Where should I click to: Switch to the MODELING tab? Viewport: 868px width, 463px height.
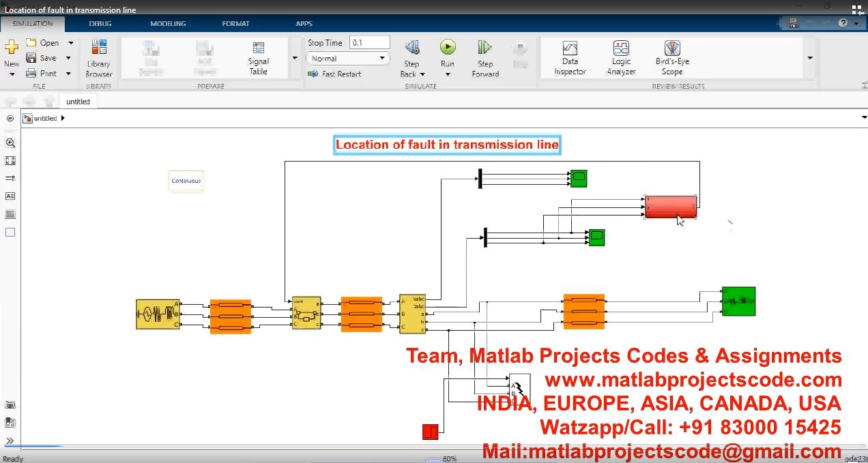[x=168, y=24]
